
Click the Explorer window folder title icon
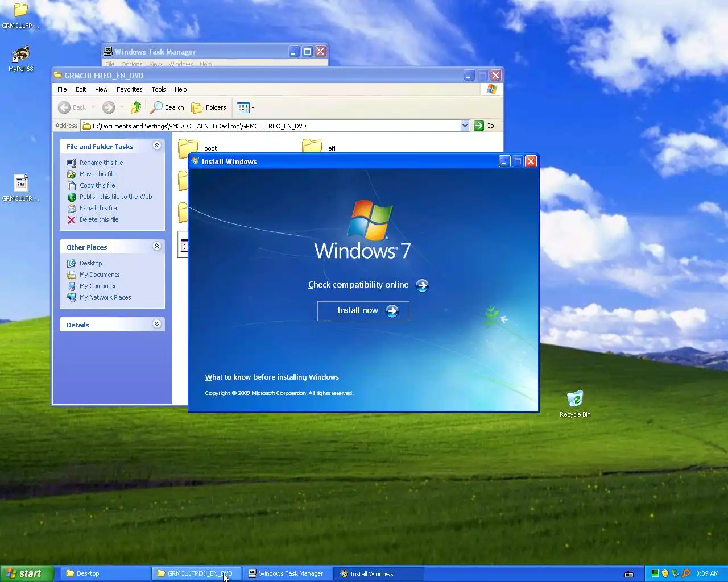click(x=57, y=75)
